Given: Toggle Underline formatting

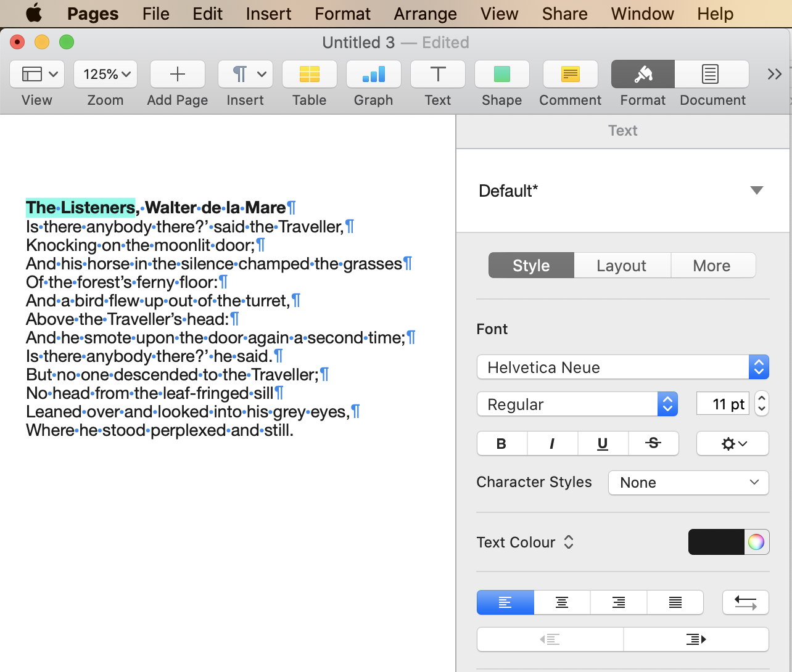Looking at the screenshot, I should 603,443.
